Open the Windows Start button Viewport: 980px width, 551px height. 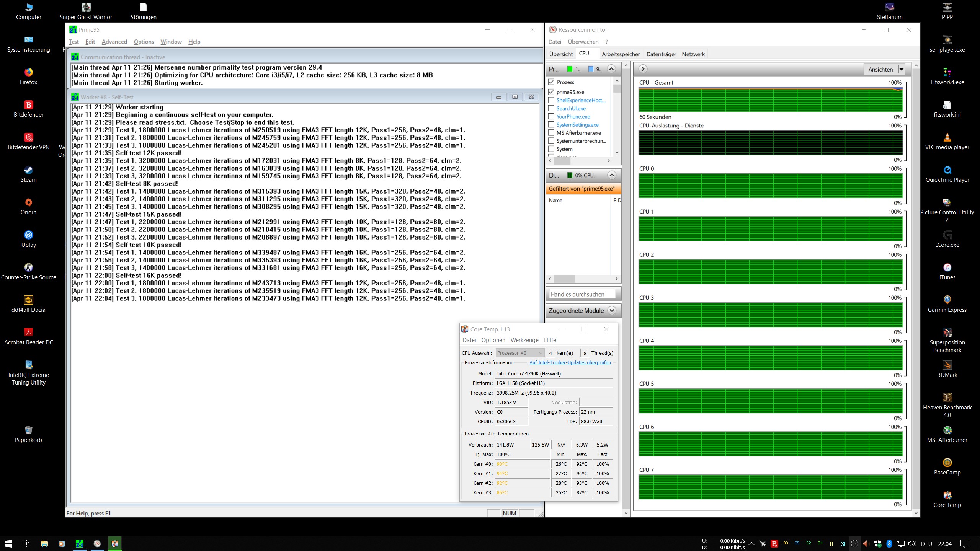[8, 543]
